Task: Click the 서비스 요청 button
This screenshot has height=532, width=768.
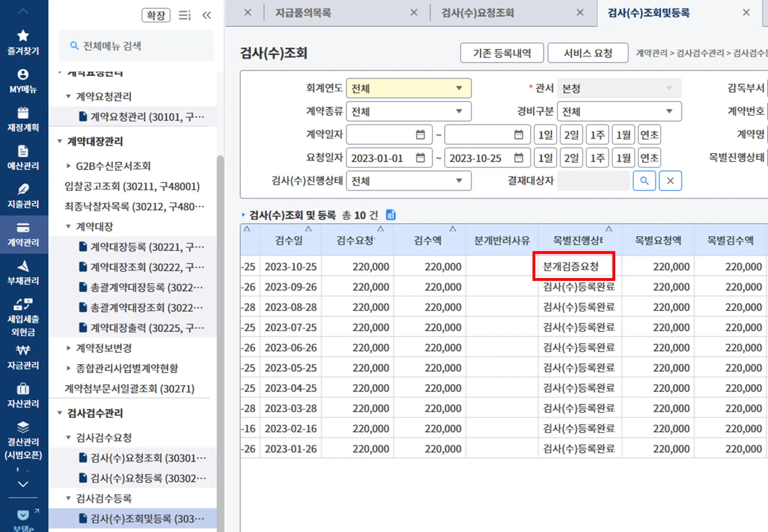Action: pos(588,53)
